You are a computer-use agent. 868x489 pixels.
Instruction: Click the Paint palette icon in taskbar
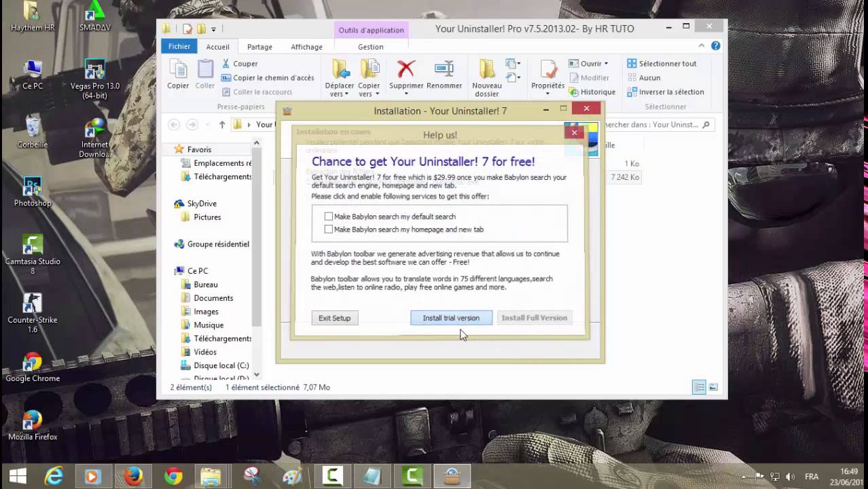click(x=293, y=476)
